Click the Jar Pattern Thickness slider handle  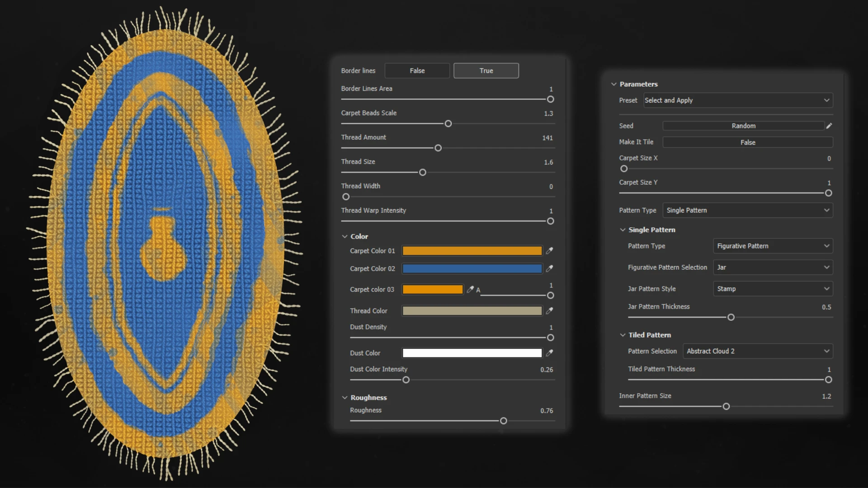[x=731, y=318]
